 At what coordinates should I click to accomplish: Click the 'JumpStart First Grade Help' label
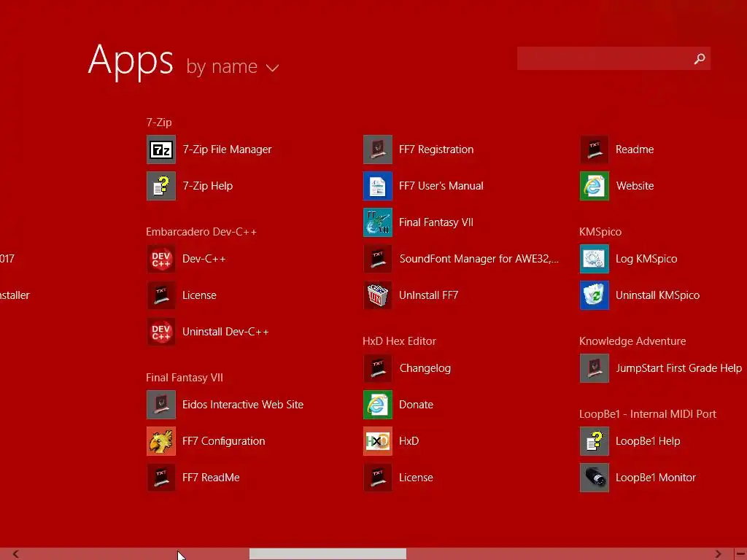(678, 368)
